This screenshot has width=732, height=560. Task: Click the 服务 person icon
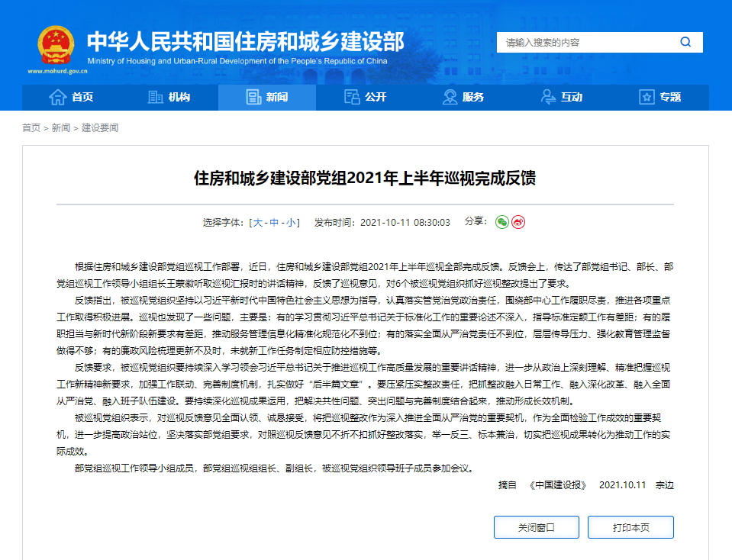click(x=450, y=97)
